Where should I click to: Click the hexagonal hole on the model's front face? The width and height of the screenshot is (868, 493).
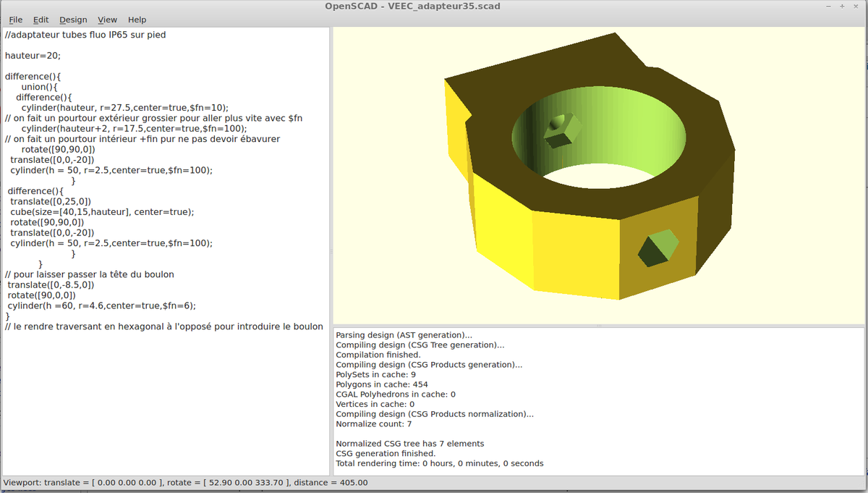658,248
